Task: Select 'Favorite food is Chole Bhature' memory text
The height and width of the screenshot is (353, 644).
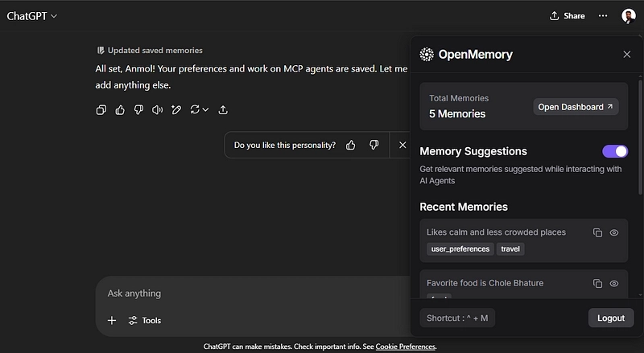Action: tap(485, 283)
